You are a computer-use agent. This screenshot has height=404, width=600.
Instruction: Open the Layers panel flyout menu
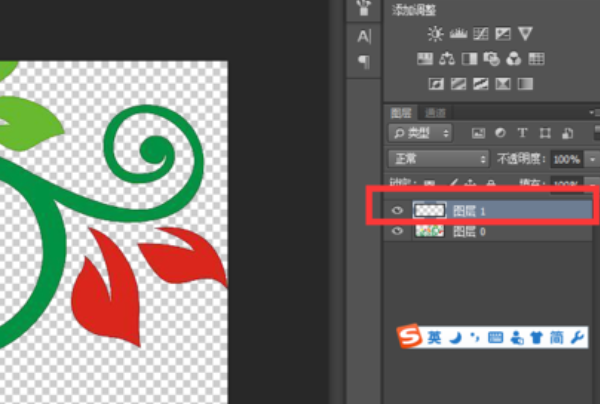click(x=593, y=112)
